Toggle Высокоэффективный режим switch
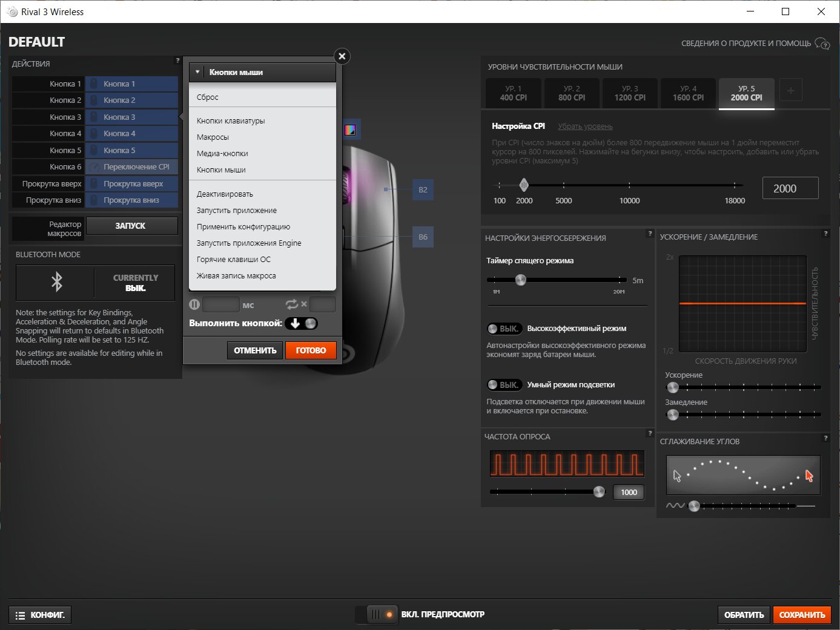Screen dimensions: 840x630 point(504,329)
